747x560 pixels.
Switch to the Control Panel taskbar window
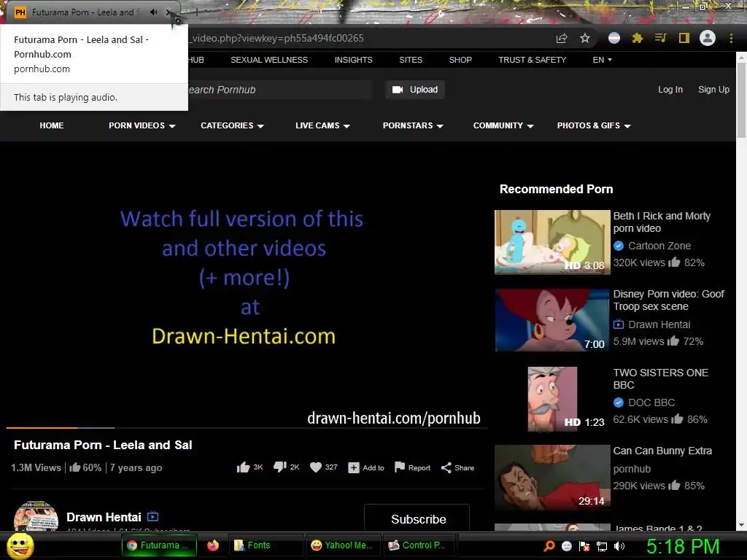(419, 545)
